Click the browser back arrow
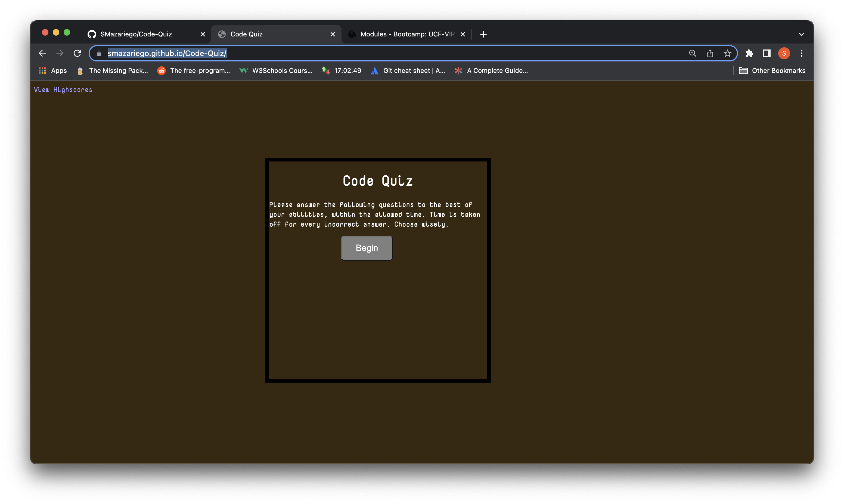Viewport: 844px width, 504px height. tap(42, 53)
